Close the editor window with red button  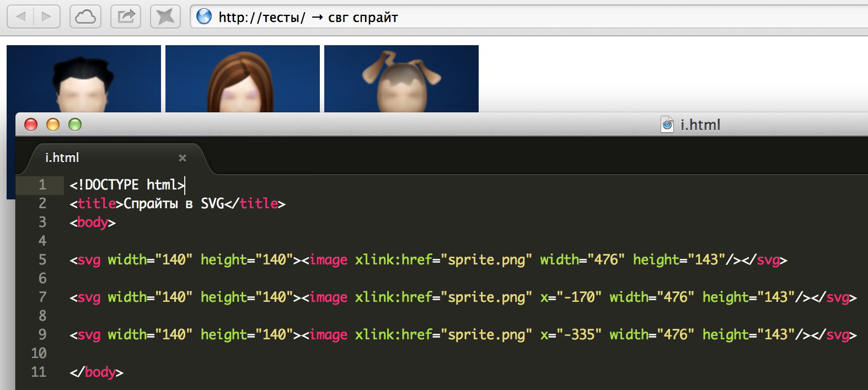click(x=31, y=124)
